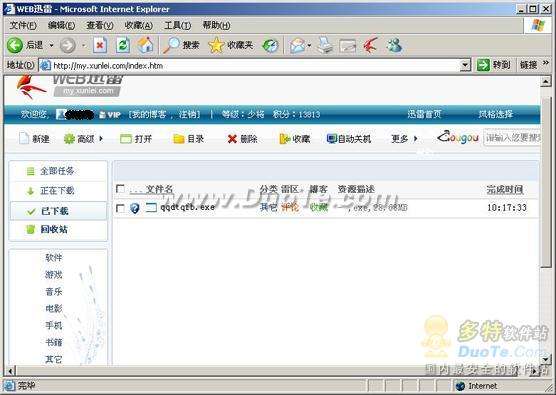Click the 自动关机 monitor icon
Screen dimensions: 556x395
(332, 138)
